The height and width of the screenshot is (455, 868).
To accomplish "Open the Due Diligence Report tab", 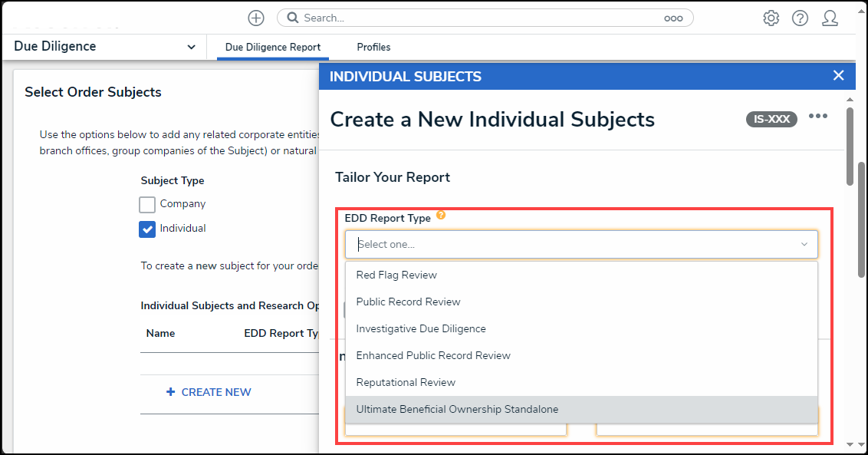I will pos(273,47).
